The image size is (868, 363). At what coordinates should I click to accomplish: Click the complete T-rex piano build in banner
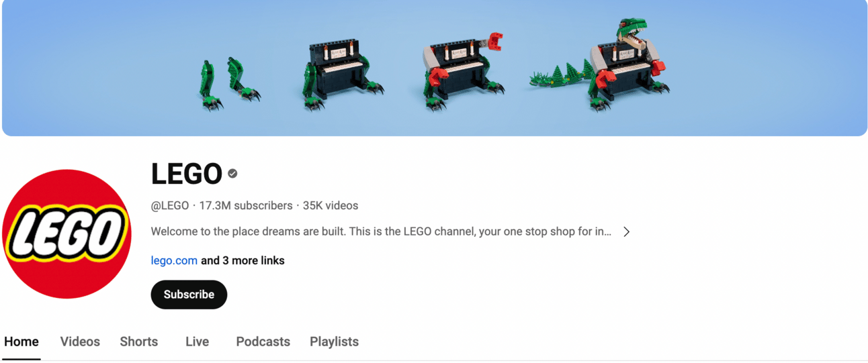[x=599, y=64]
